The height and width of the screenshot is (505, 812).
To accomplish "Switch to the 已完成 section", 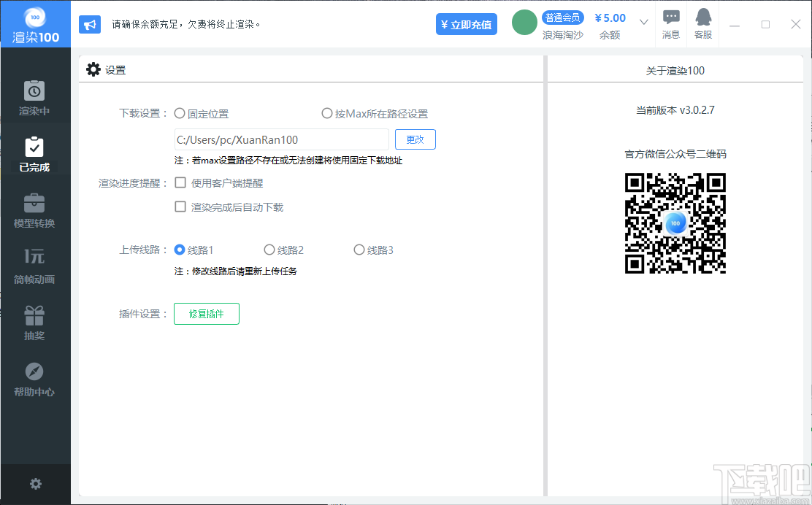I will coord(34,153).
